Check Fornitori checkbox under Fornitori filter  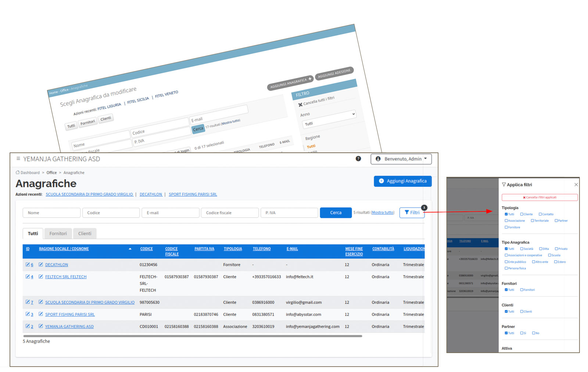pyautogui.click(x=521, y=290)
